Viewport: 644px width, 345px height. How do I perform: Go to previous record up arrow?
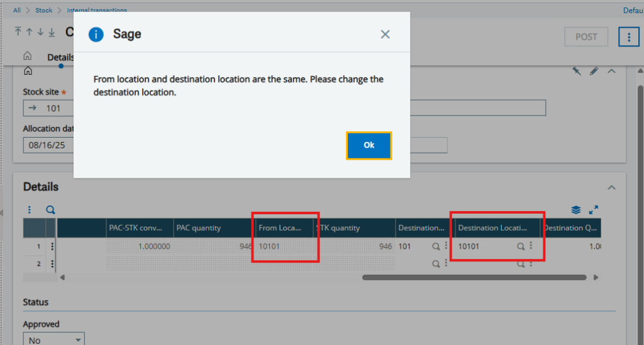coord(29,31)
